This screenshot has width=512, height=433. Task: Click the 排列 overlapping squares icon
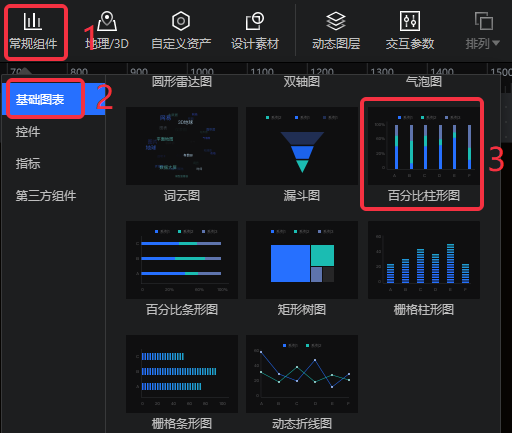(484, 21)
